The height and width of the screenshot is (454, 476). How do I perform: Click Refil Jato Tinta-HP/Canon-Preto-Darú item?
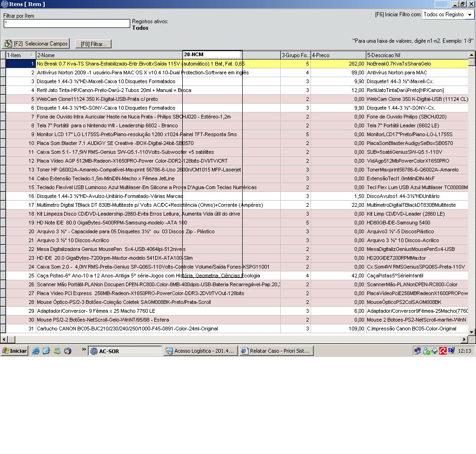click(x=114, y=90)
